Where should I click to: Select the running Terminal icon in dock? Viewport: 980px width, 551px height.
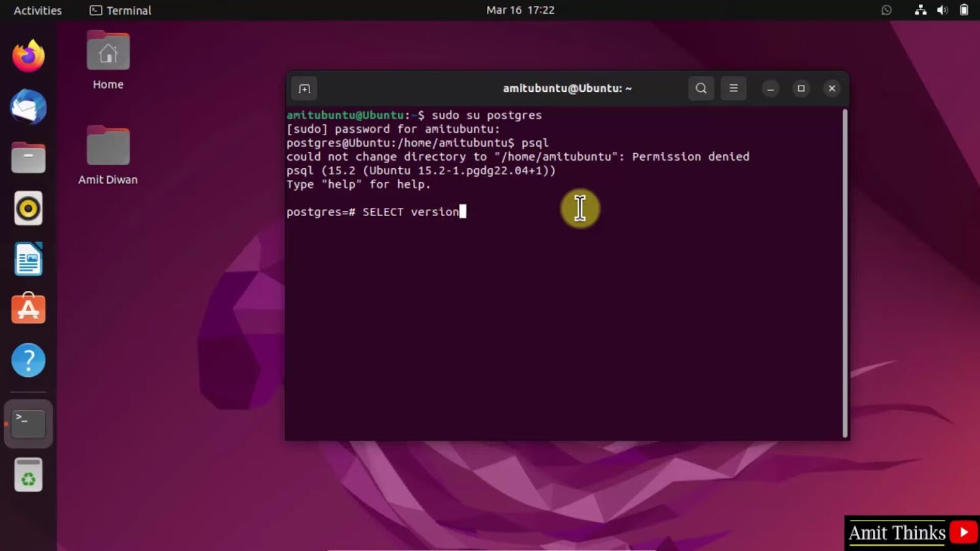28,423
